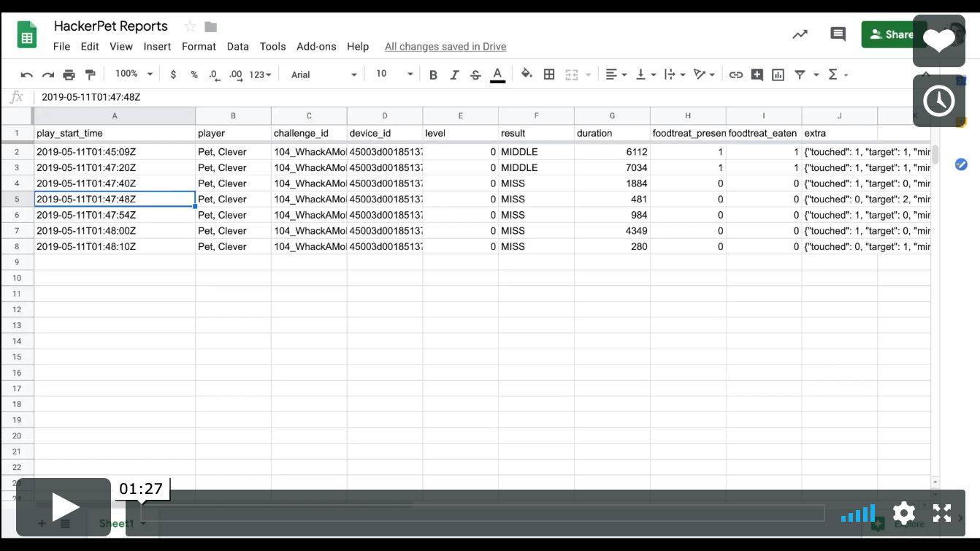Open the zoom level dropdown

132,74
